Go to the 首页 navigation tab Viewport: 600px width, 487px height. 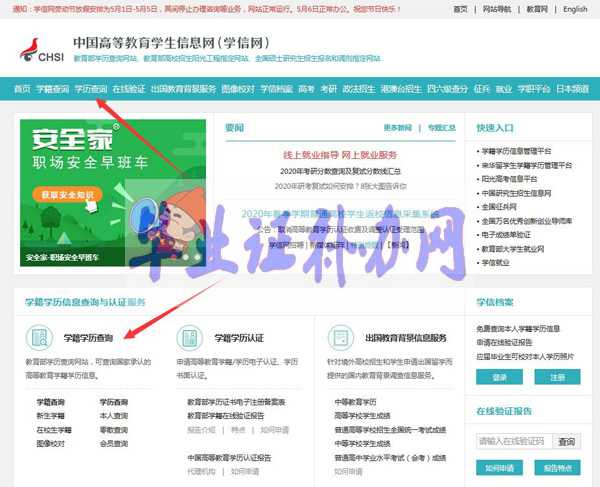pos(21,89)
